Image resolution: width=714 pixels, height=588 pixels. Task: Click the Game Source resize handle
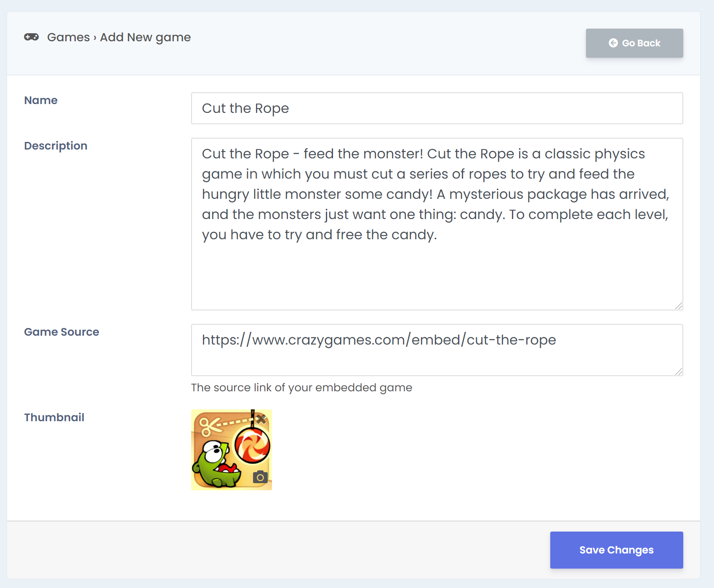(679, 372)
